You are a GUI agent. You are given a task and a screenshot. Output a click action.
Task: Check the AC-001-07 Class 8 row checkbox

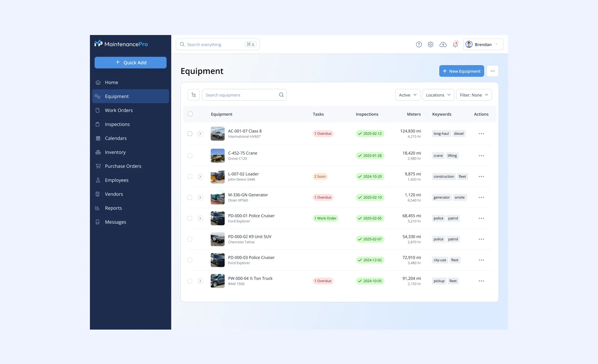[x=190, y=134]
